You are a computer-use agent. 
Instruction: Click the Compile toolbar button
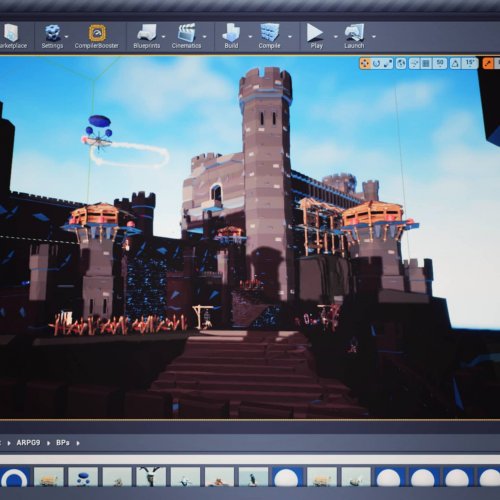(269, 36)
